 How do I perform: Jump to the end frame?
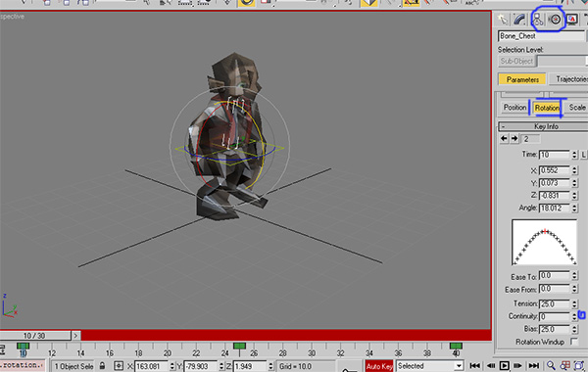coord(534,365)
